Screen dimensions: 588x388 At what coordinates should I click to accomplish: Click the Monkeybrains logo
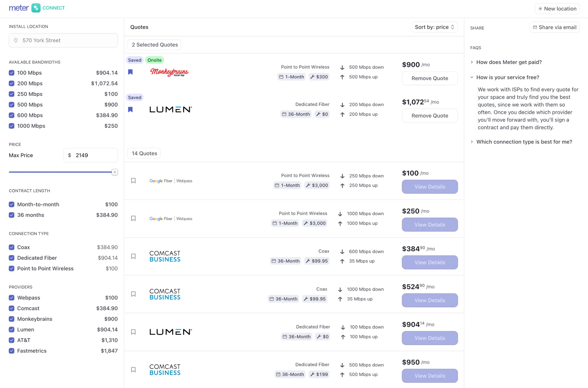point(169,72)
